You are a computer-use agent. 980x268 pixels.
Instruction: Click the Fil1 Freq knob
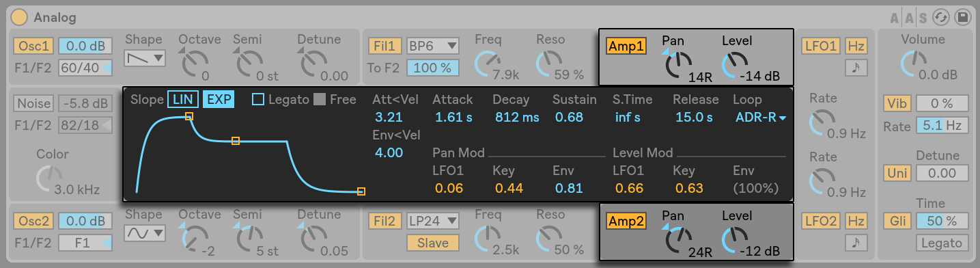(488, 64)
